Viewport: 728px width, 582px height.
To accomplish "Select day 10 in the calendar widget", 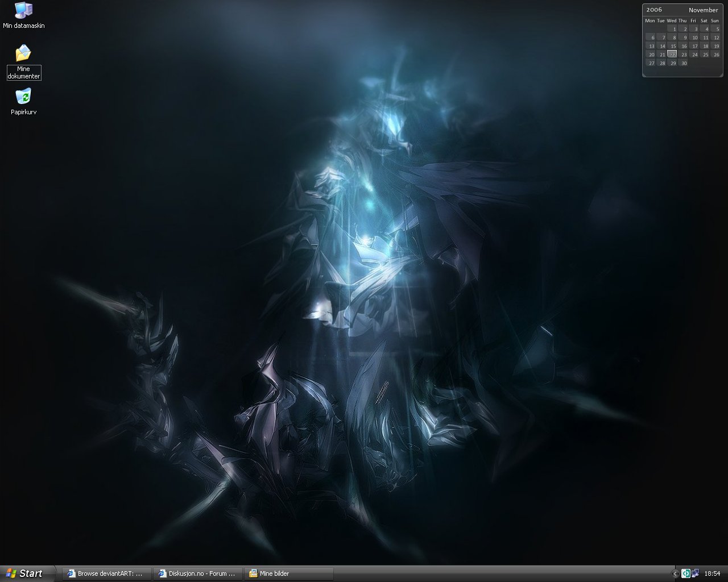I will tap(693, 38).
